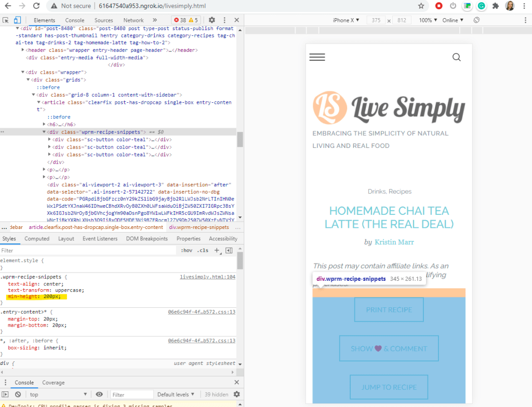532x407 pixels.
Task: Clear console with the ban icon
Action: tap(18, 395)
